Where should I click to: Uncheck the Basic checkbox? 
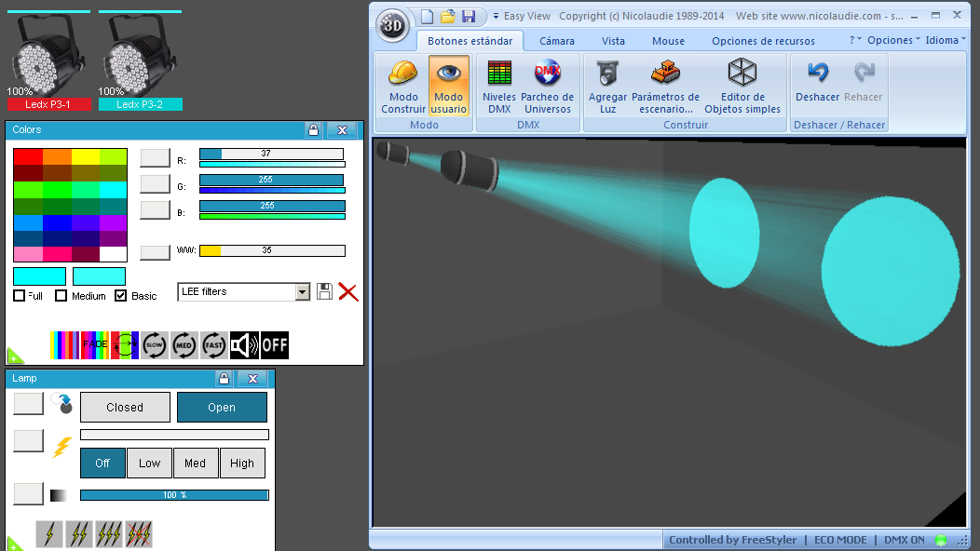(x=120, y=295)
